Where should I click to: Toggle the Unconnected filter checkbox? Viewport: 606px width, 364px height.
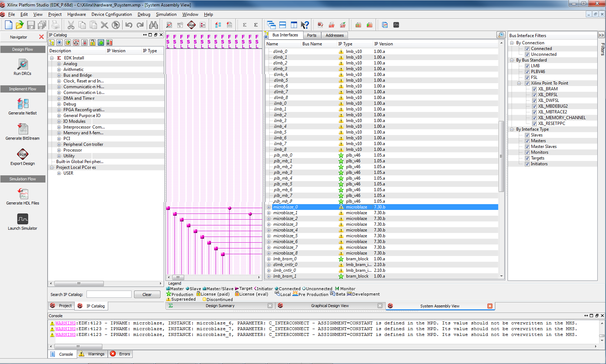(x=527, y=54)
